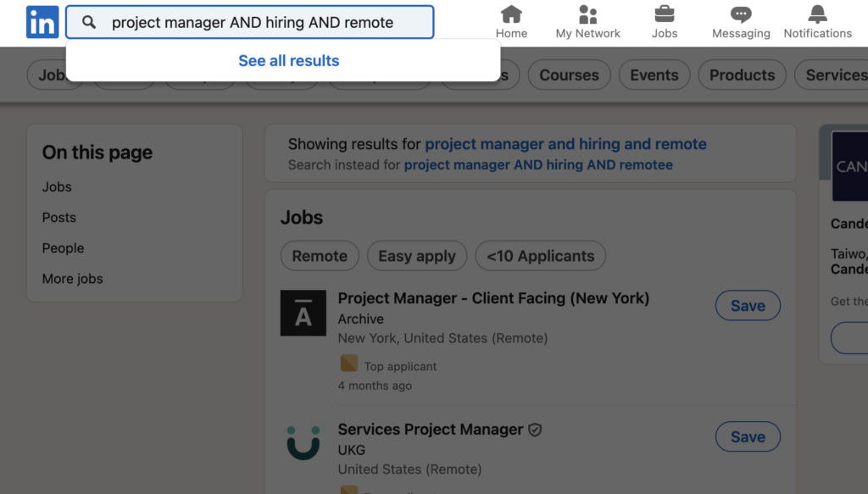Select the Events filter tab
Image resolution: width=868 pixels, height=494 pixels.
[654, 75]
